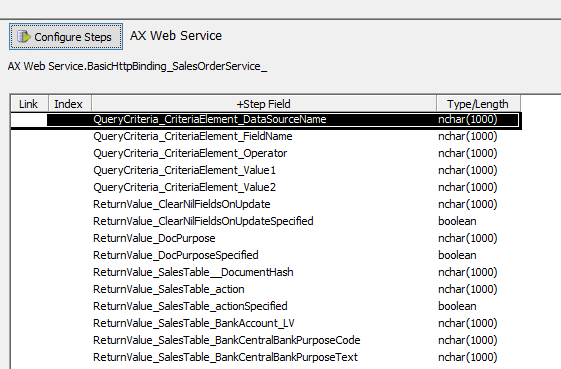Pick the ReturnValue_DocPurposeSpecified row

click(266, 255)
